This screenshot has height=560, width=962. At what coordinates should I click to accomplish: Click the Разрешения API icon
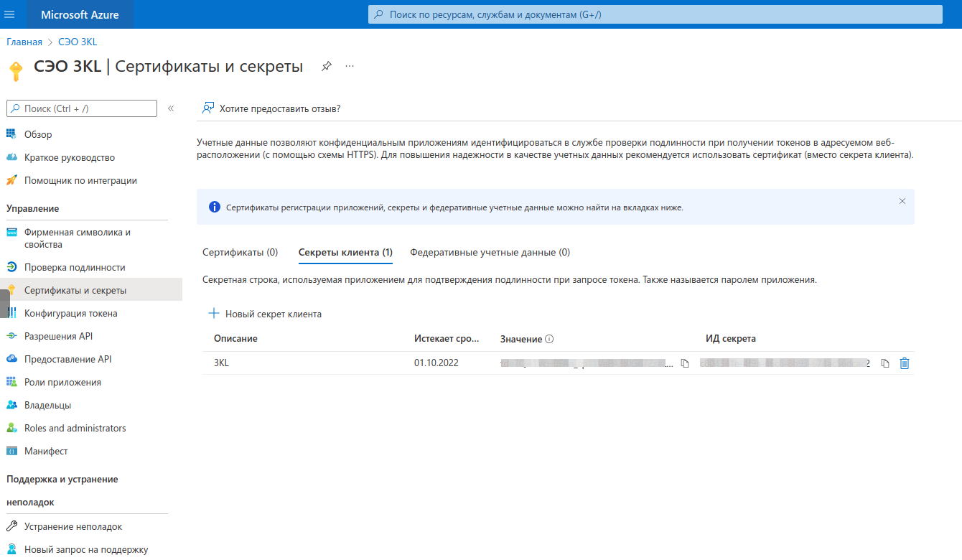tap(11, 336)
